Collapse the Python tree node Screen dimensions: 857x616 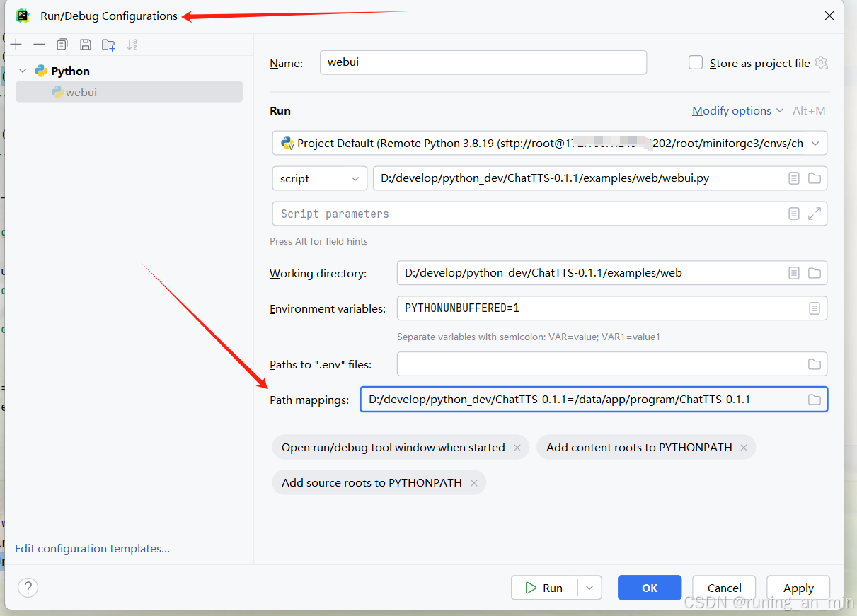point(23,71)
